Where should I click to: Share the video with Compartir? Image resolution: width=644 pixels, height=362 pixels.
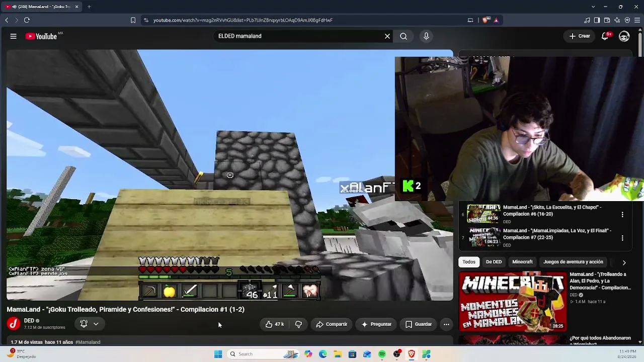tap(332, 324)
